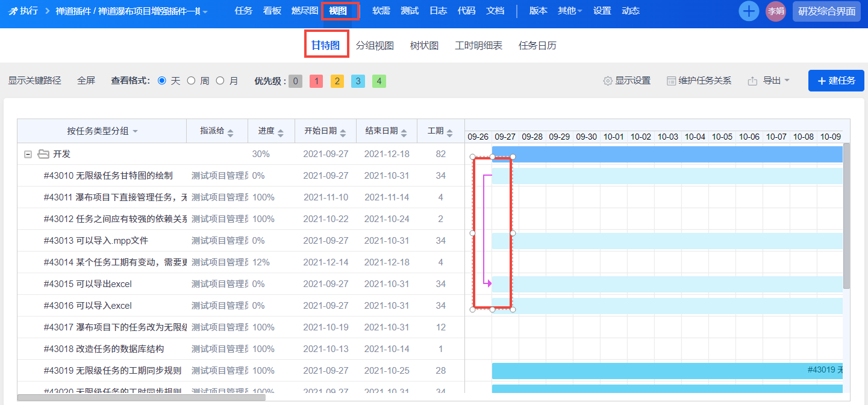
Task: Collapse the 开发 task group
Action: coord(28,154)
